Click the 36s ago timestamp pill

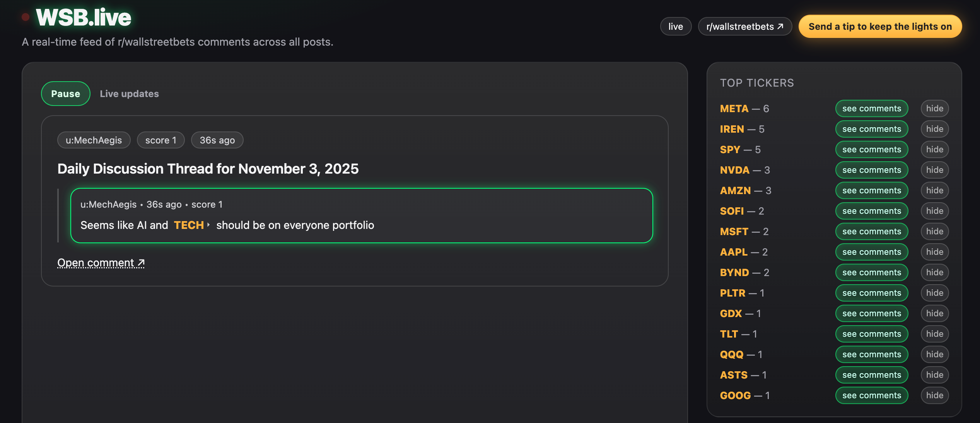click(217, 140)
